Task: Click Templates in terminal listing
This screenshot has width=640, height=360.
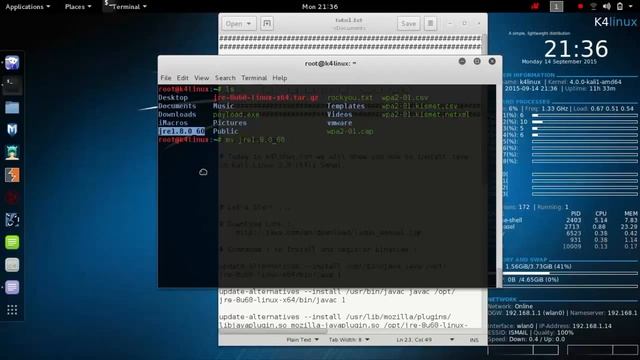Action: tap(345, 106)
